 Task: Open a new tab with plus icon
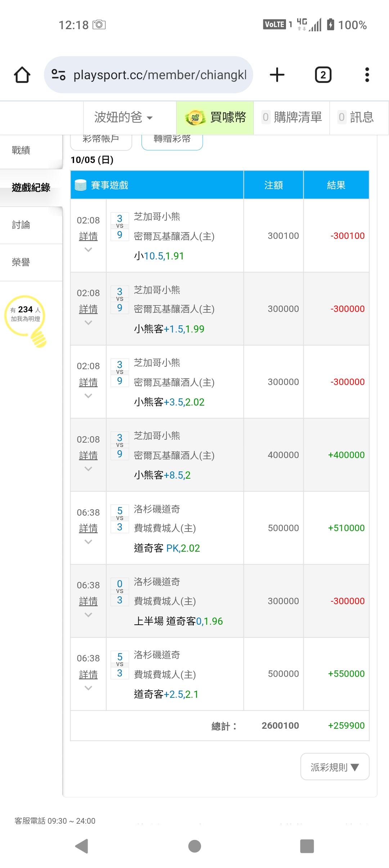point(277,75)
